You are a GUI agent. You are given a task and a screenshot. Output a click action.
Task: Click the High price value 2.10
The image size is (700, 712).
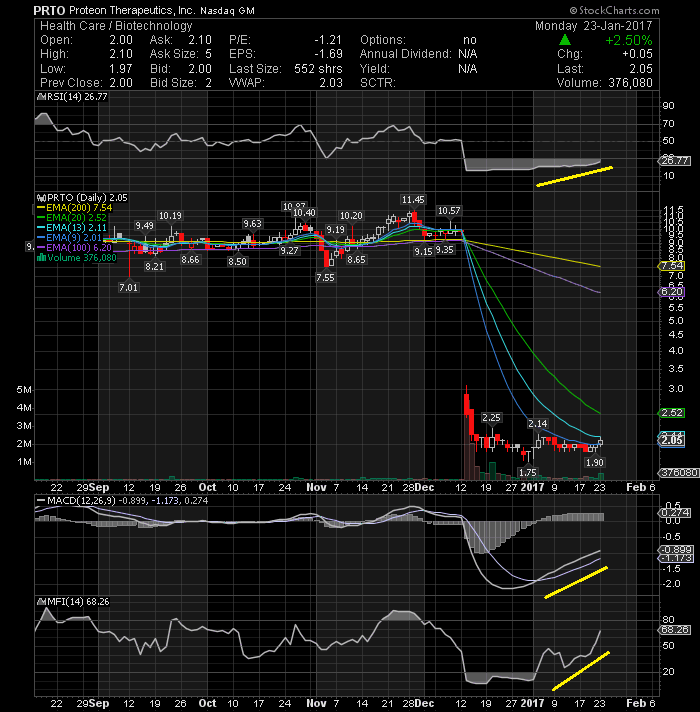pyautogui.click(x=121, y=54)
